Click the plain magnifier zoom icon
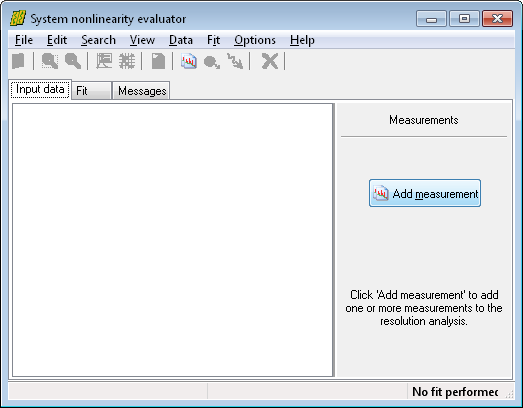The image size is (523, 408). pos(73,61)
